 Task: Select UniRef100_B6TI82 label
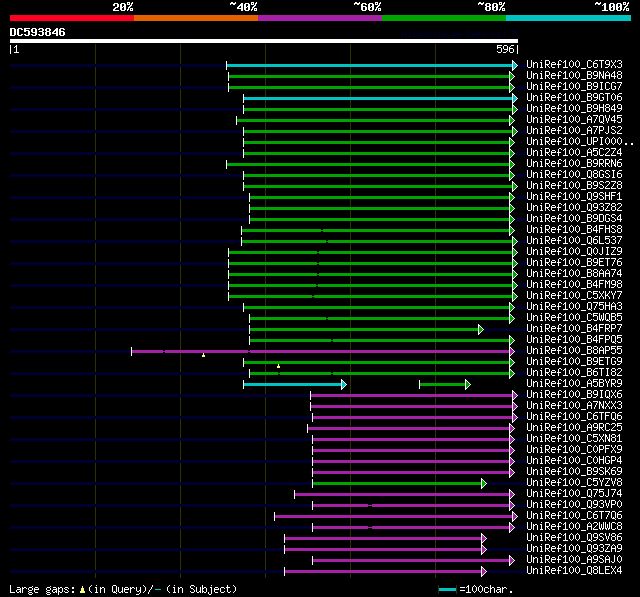tap(574, 373)
